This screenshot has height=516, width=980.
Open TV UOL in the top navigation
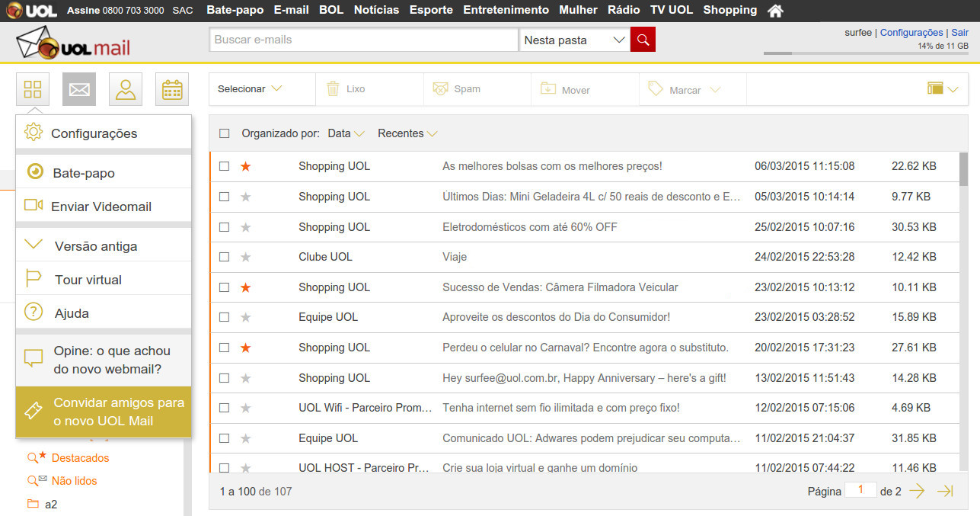(672, 10)
